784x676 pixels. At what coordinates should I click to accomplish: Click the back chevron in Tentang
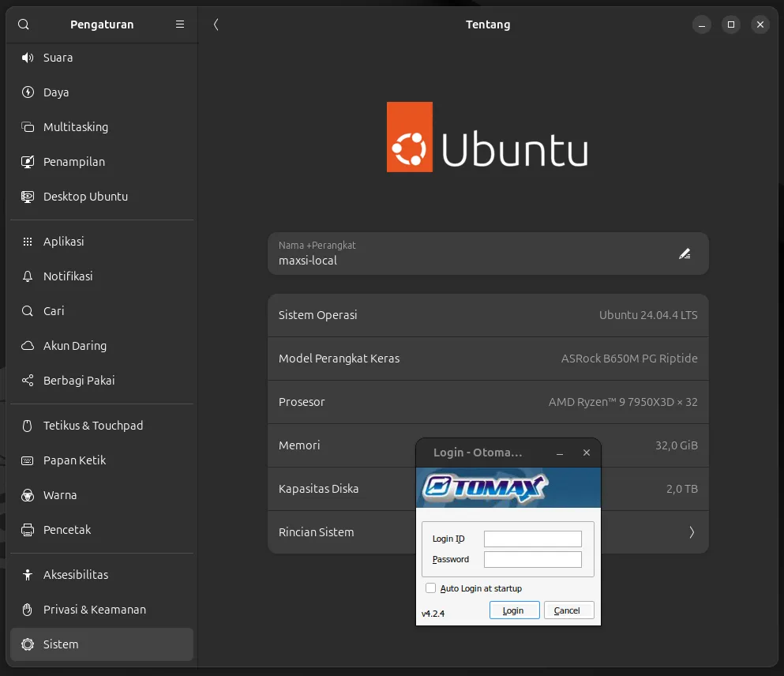(x=216, y=24)
